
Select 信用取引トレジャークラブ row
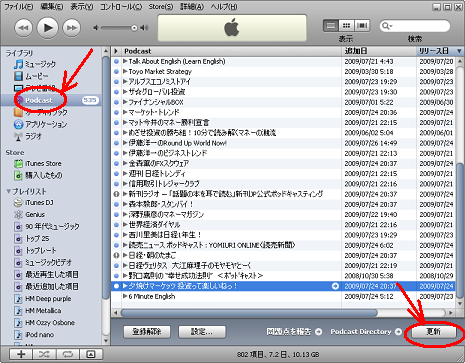click(x=283, y=184)
